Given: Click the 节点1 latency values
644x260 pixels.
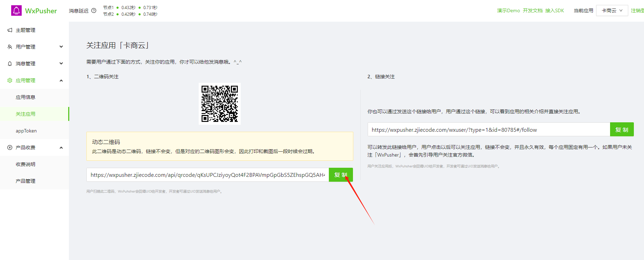Looking at the screenshot, I should [130, 7].
